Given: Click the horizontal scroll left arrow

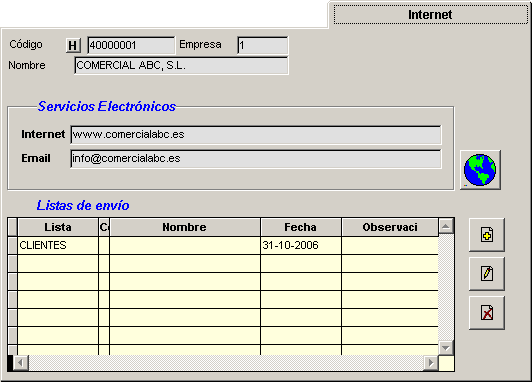Looking at the screenshot, I should [21, 363].
